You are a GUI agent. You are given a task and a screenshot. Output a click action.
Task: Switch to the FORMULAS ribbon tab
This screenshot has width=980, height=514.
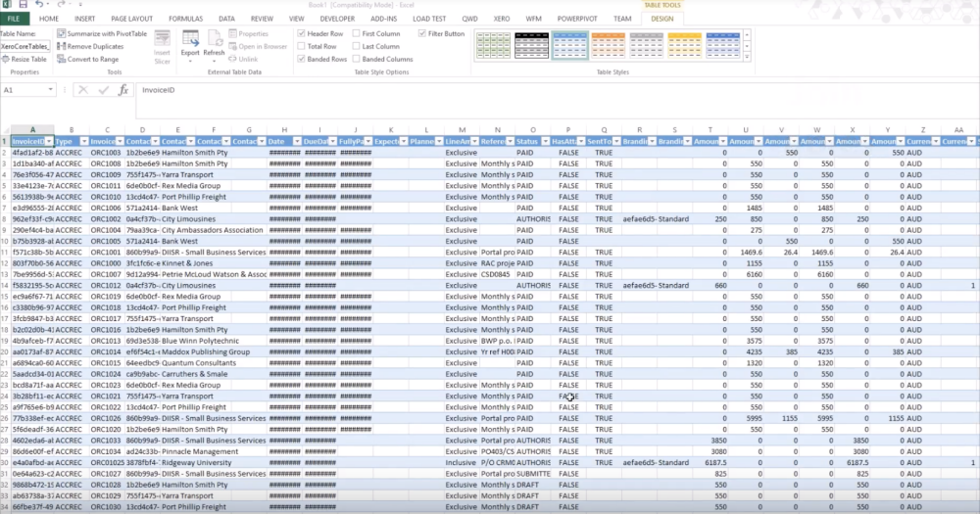tap(185, 19)
